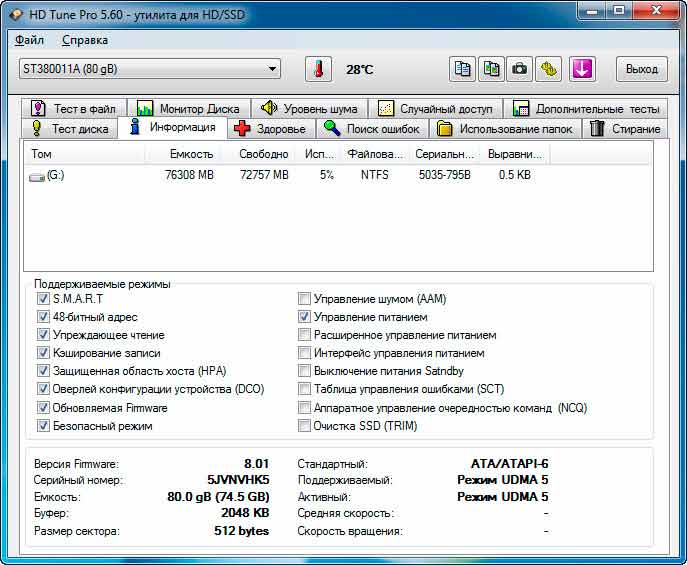Toggle Управление шумом (AAM) checkbox
The height and width of the screenshot is (565, 687).
304,299
